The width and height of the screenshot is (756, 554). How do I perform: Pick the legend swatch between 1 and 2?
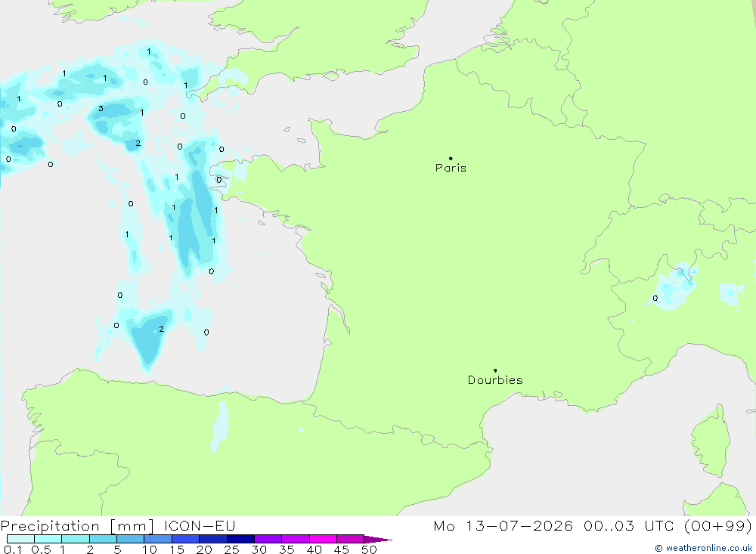[75, 539]
